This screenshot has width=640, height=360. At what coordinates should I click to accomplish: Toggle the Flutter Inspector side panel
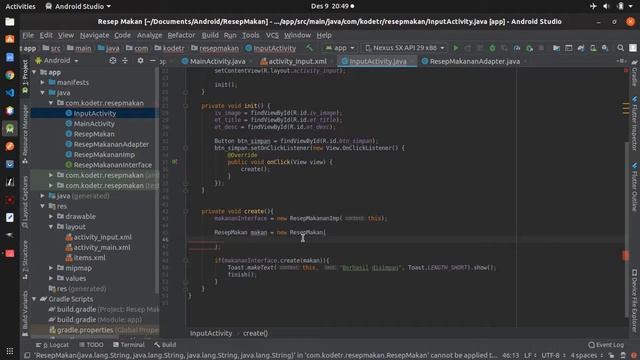point(635,124)
